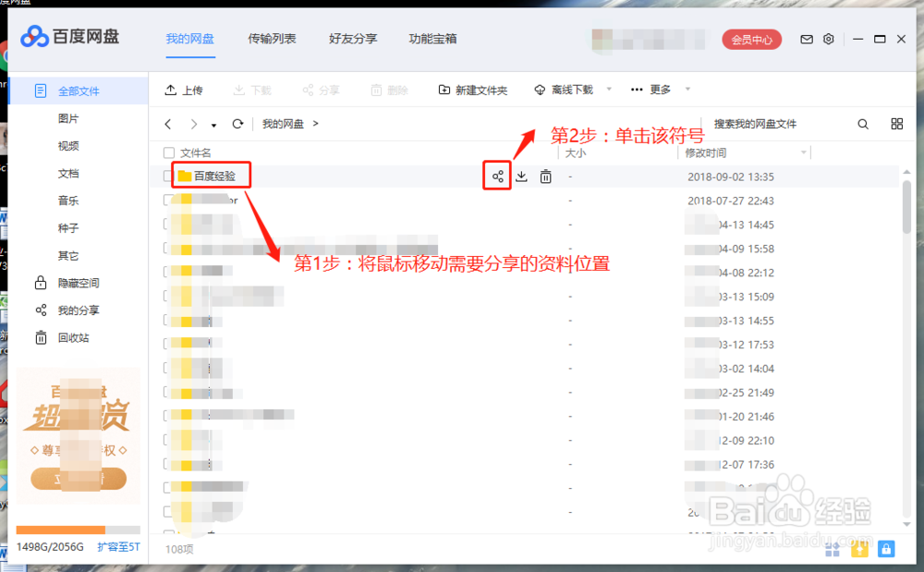Screen dimensions: 924x572
Task: Open the 会员中心 button
Action: coord(751,40)
